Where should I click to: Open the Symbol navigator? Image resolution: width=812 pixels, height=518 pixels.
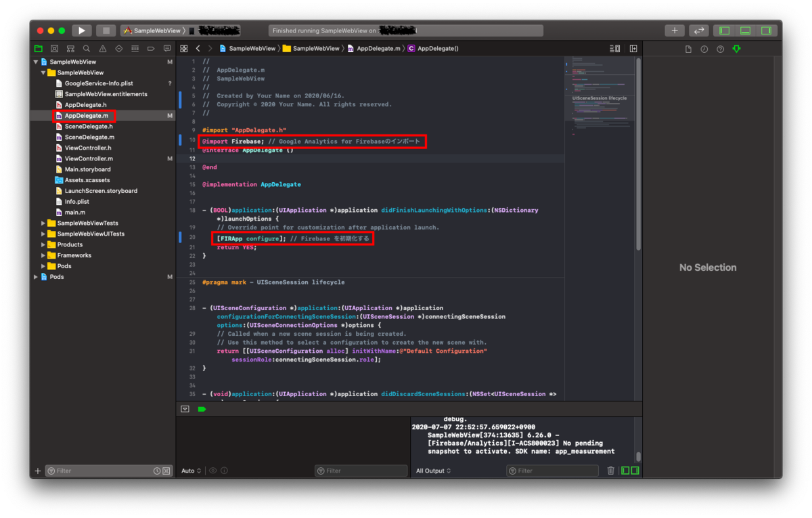[x=70, y=49]
